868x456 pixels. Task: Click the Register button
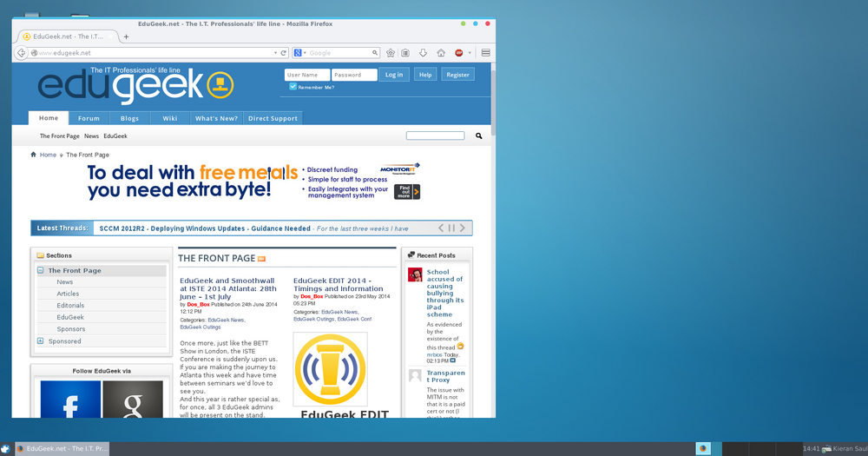(x=457, y=75)
